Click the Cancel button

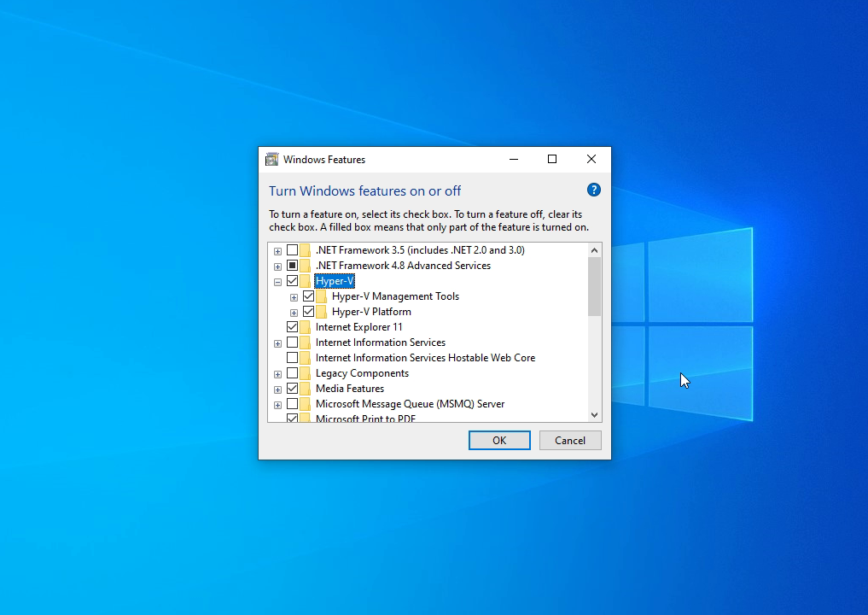pyautogui.click(x=570, y=441)
